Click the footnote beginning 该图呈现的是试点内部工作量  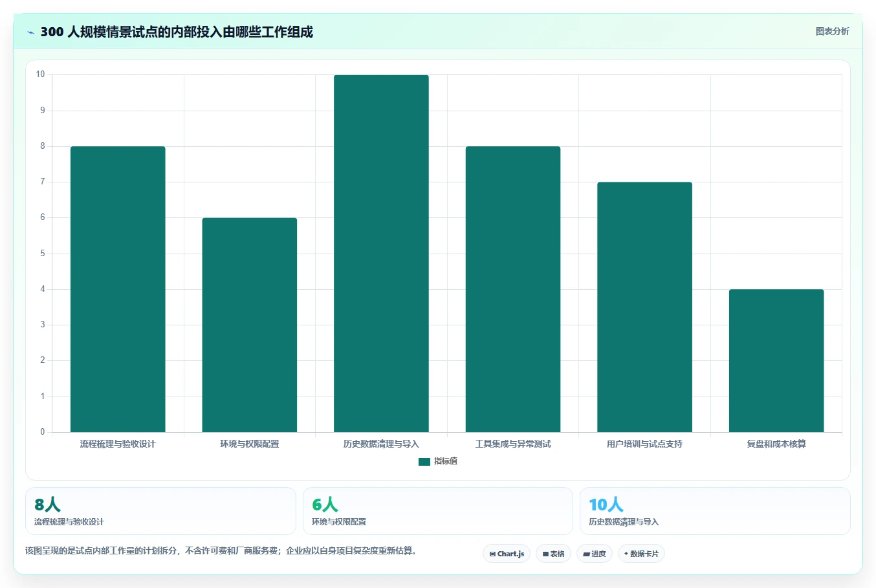[x=223, y=551]
